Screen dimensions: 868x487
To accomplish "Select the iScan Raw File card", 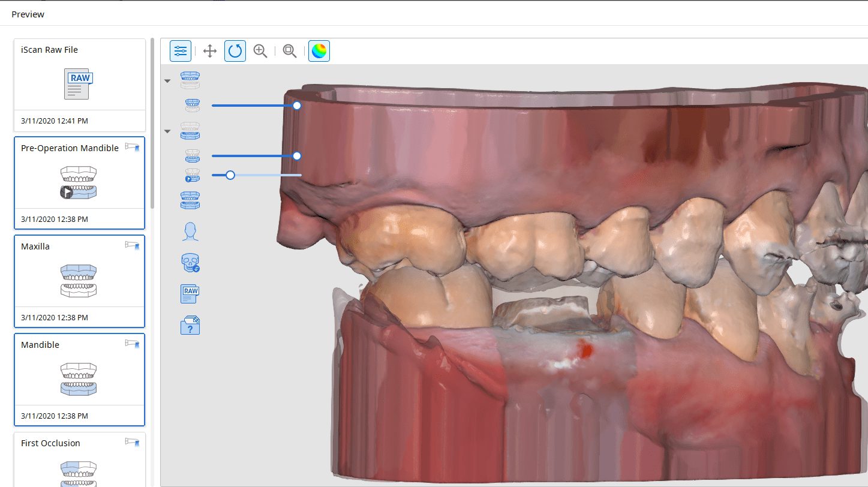I will click(79, 85).
